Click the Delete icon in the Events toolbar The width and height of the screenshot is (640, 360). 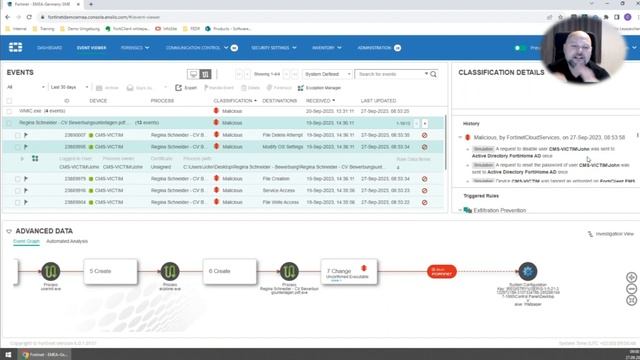(244, 88)
